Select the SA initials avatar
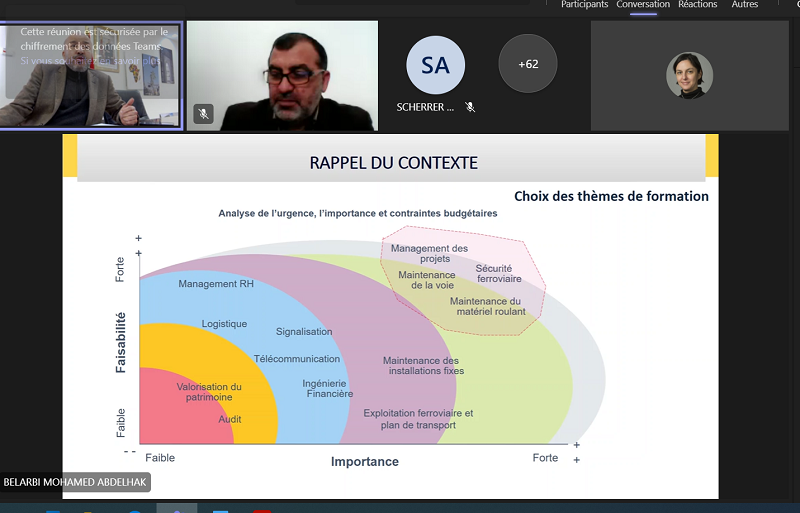This screenshot has width=800, height=513. pyautogui.click(x=435, y=65)
